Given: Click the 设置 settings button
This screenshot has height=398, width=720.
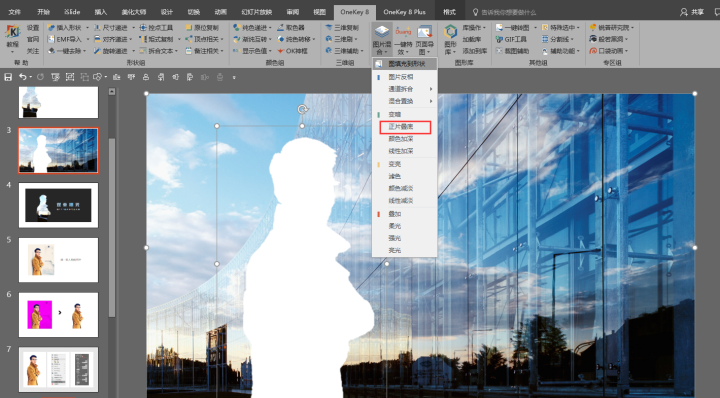Looking at the screenshot, I should (33, 28).
